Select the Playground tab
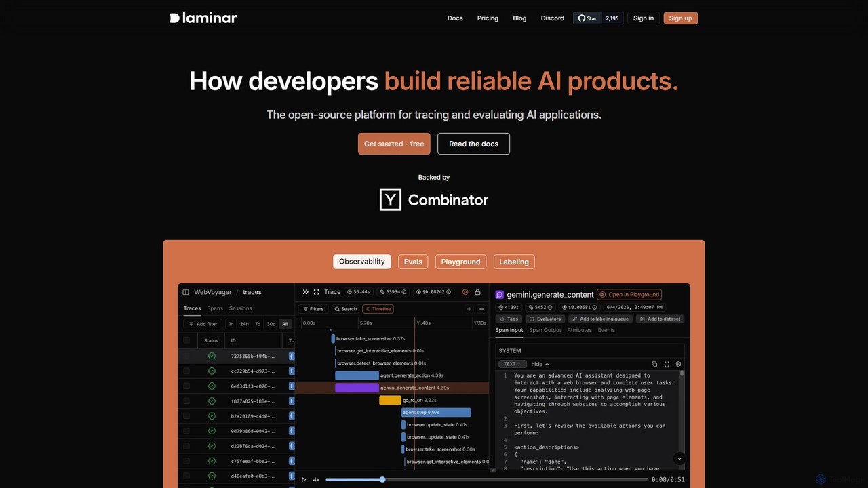The image size is (868, 488). click(x=460, y=262)
